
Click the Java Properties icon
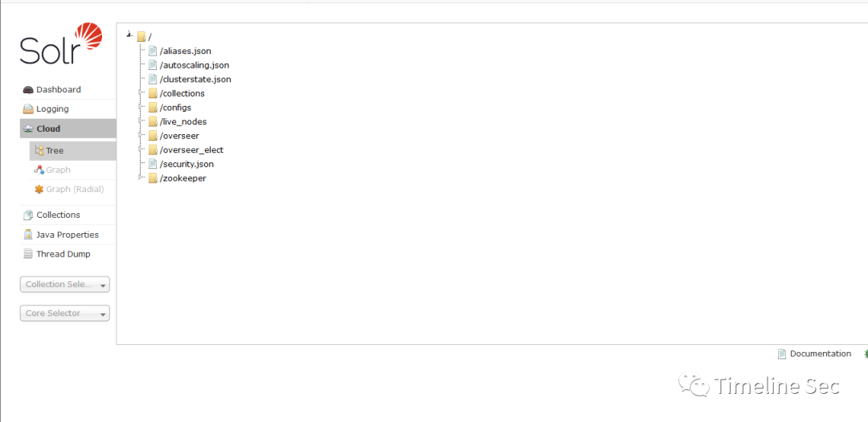28,235
